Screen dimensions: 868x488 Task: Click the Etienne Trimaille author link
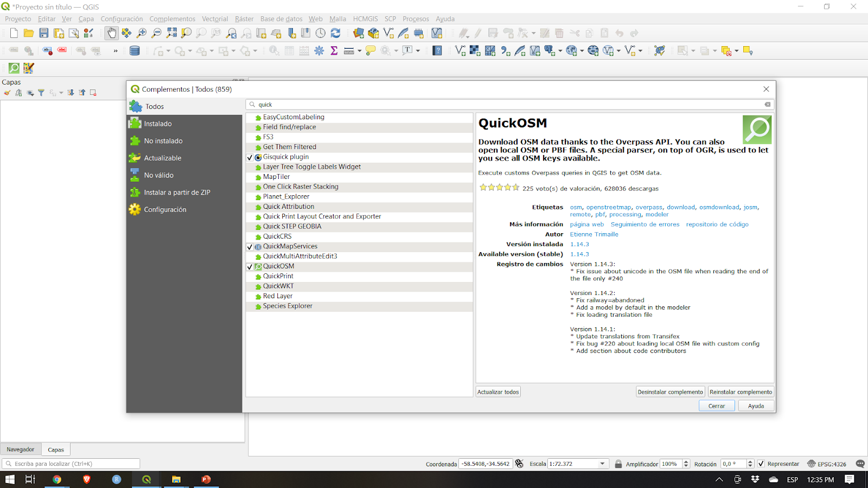594,234
